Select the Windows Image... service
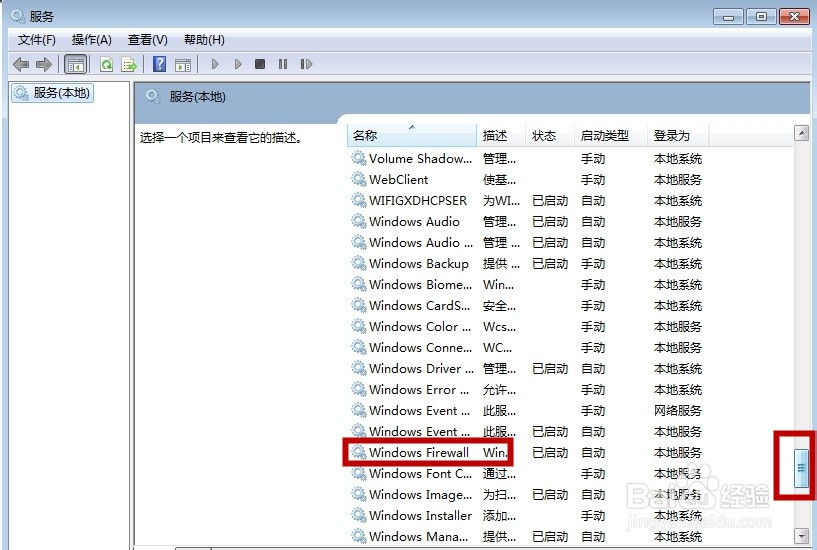 [526, 494]
